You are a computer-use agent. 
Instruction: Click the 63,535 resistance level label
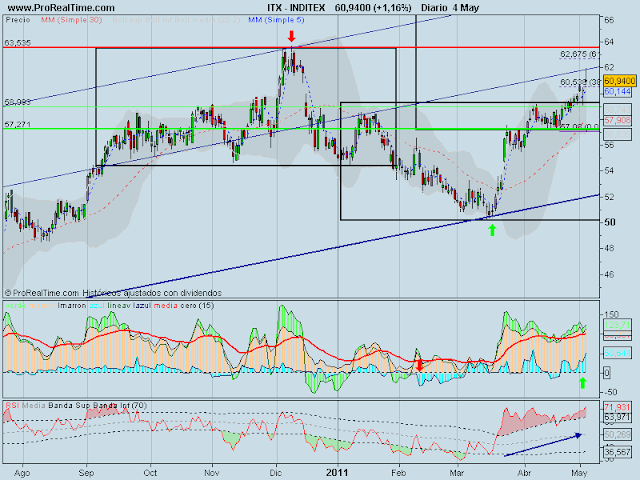click(18, 42)
